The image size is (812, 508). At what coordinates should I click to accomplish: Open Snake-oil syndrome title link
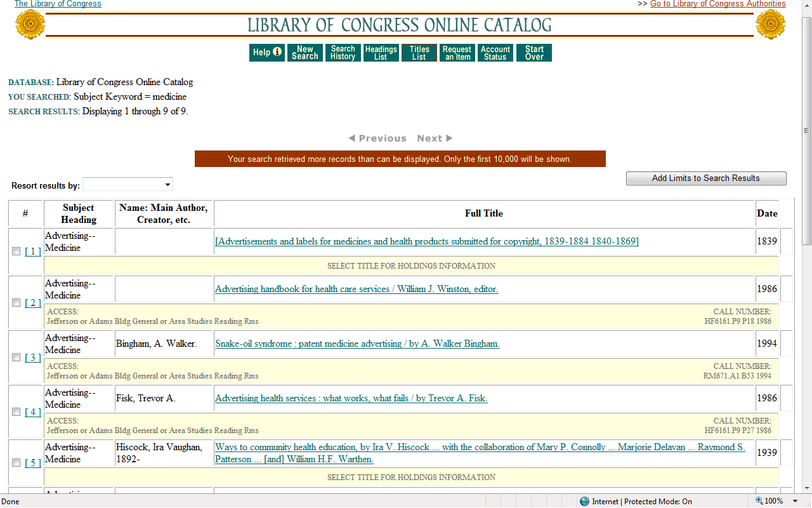357,344
